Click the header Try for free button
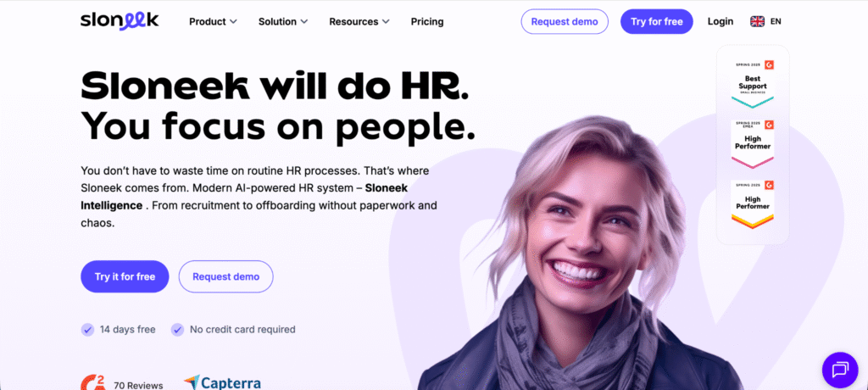Image resolution: width=868 pixels, height=390 pixels. (x=657, y=21)
